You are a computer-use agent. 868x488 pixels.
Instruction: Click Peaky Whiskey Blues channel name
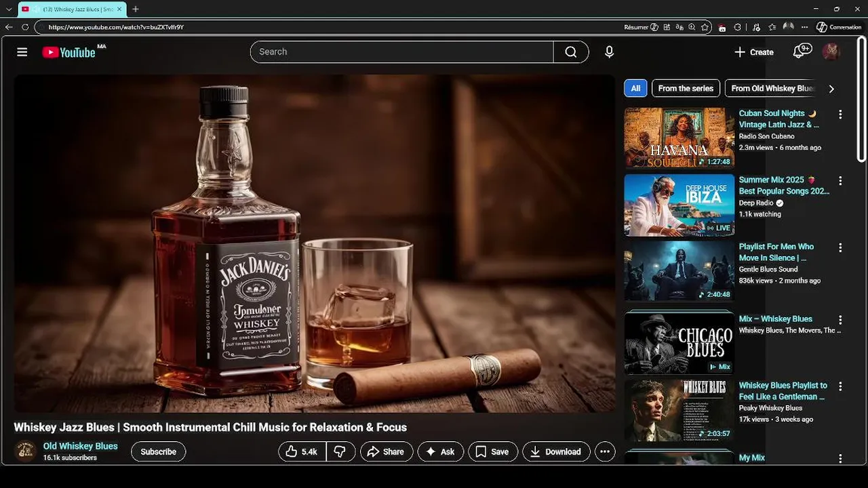(770, 408)
